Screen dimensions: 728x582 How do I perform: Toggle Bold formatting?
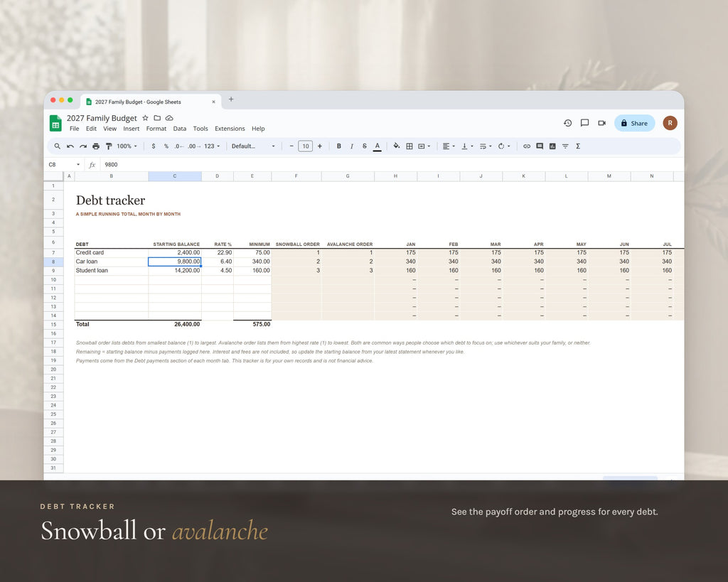pos(339,146)
